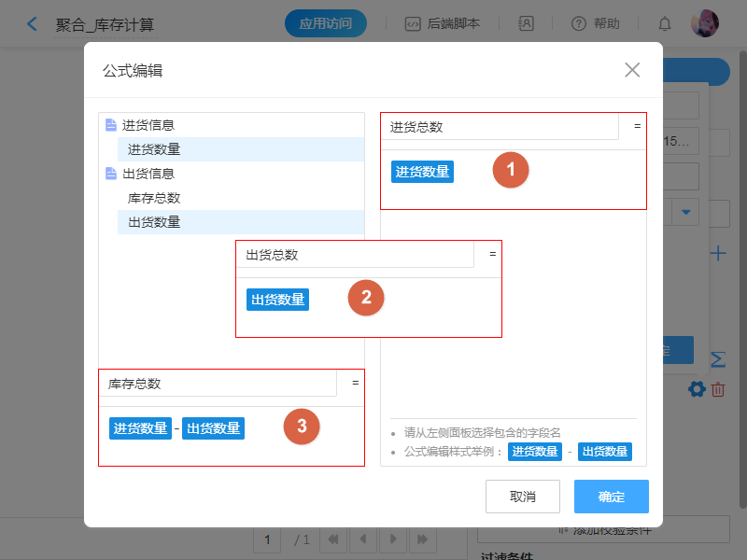Viewport: 747px width, 560px height.
Task: Open 帮助 help
Action: (595, 23)
